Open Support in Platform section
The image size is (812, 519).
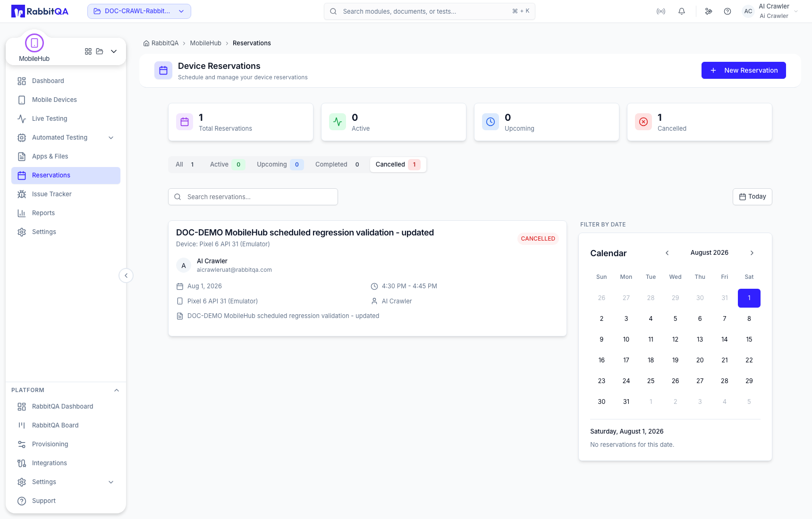[66, 501]
